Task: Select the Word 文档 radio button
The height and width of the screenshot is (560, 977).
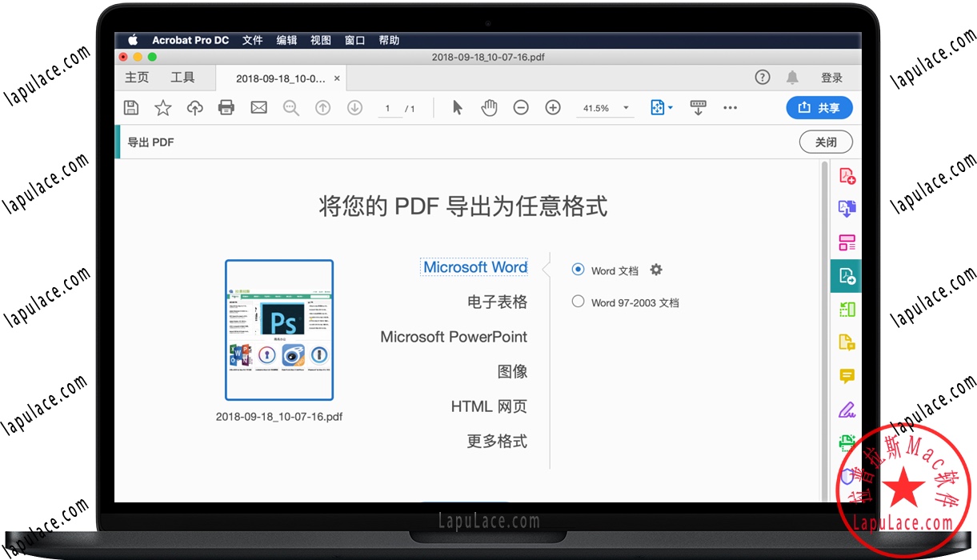Action: [578, 270]
